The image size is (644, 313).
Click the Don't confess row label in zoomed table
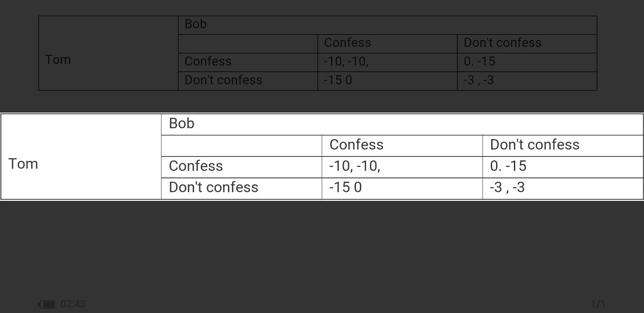pos(241,188)
